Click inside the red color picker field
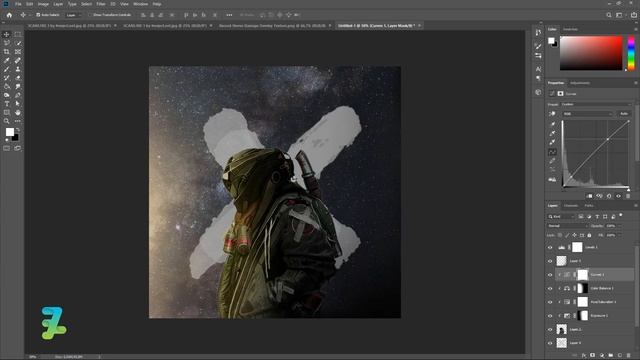 (x=591, y=53)
